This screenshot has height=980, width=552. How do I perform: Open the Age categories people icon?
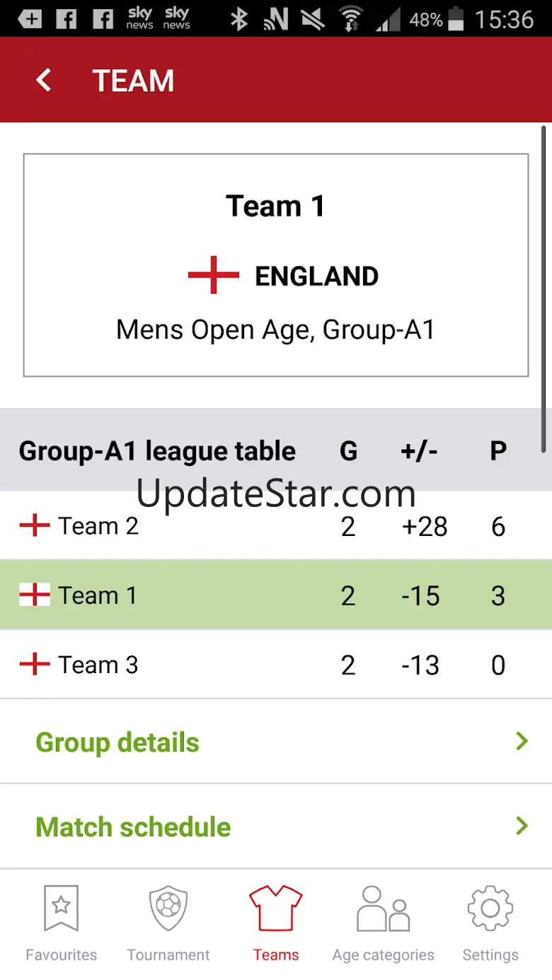[383, 907]
